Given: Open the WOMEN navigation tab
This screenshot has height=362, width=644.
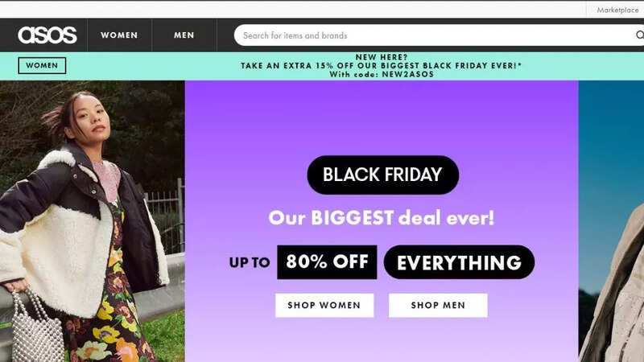Looking at the screenshot, I should tap(119, 35).
